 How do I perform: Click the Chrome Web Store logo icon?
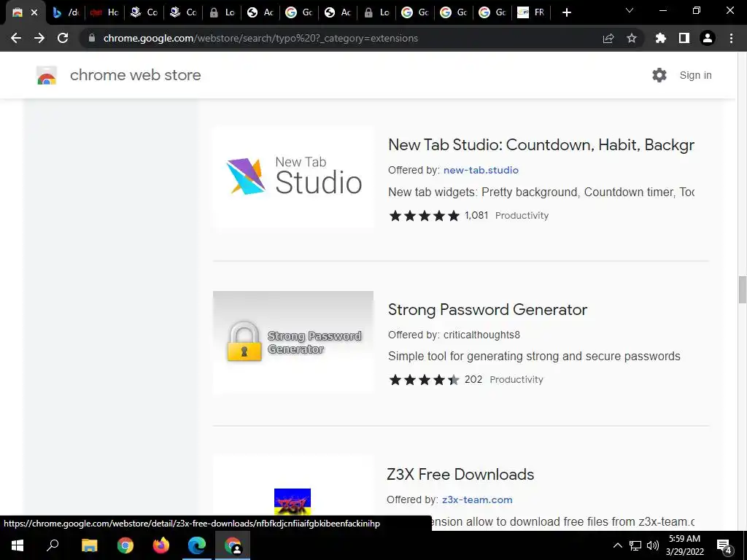(47, 75)
